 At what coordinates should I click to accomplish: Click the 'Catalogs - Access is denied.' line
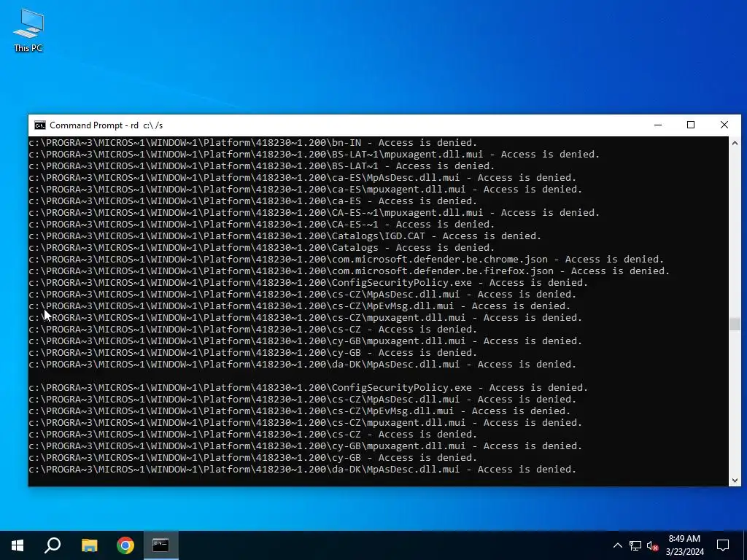(x=262, y=248)
